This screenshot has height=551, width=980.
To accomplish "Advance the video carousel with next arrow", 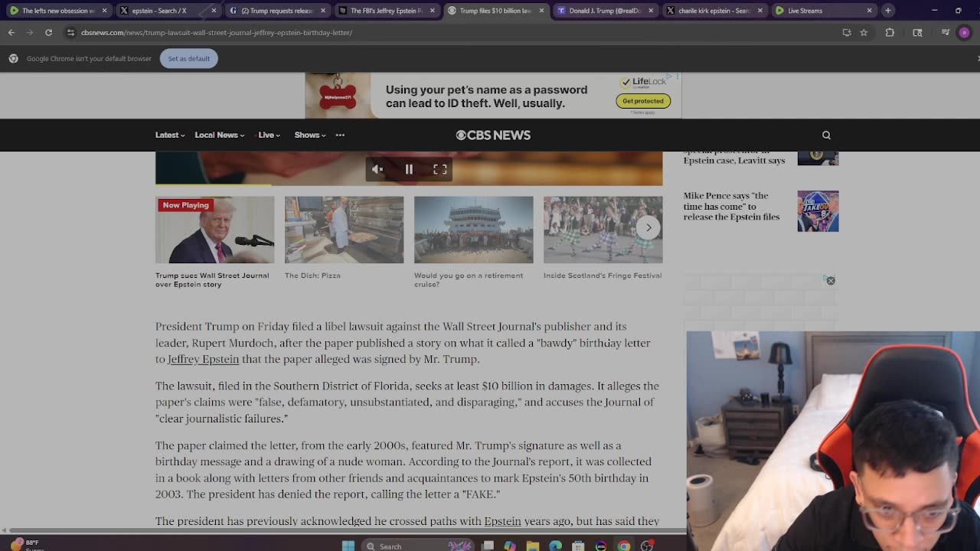I will 648,227.
